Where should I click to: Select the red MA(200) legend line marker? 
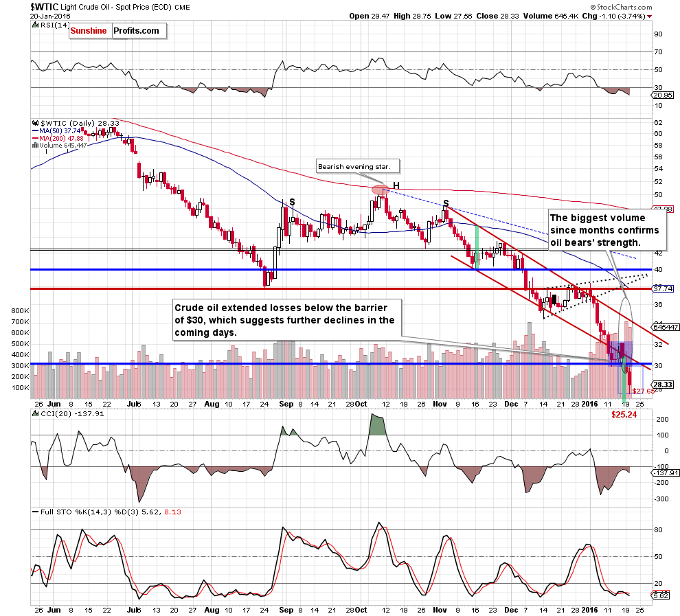(x=36, y=139)
